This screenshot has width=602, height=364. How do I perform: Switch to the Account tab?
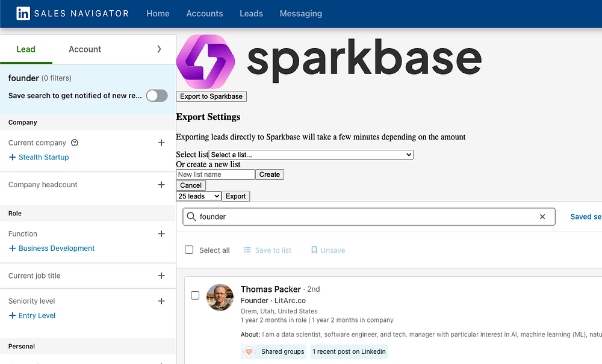[85, 49]
